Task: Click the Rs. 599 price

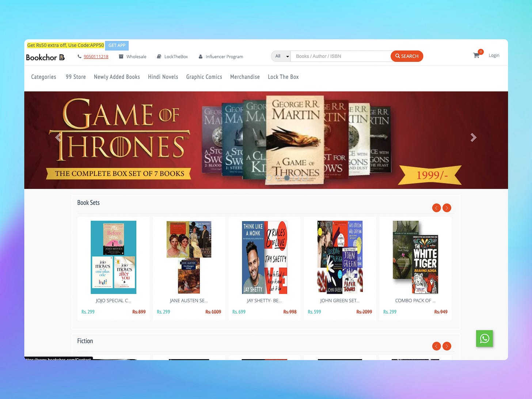Action: click(314, 312)
